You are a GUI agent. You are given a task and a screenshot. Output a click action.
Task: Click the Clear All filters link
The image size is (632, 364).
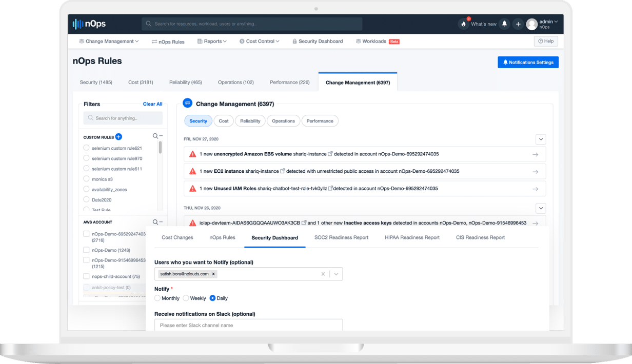pyautogui.click(x=152, y=104)
